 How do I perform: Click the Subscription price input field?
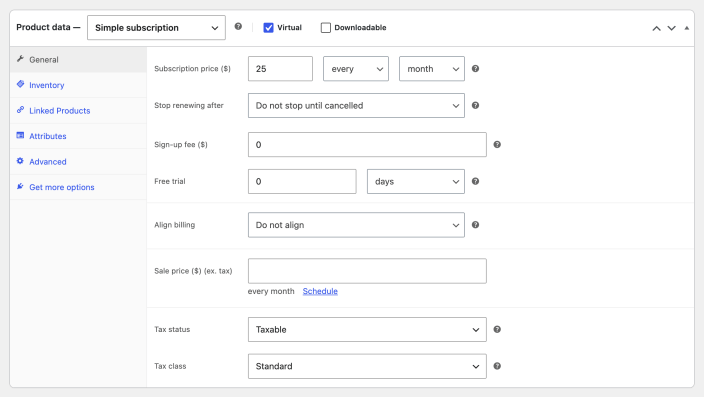(x=280, y=69)
